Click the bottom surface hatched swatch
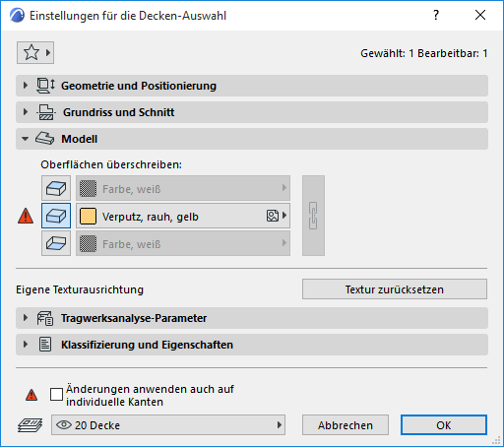 click(x=88, y=243)
